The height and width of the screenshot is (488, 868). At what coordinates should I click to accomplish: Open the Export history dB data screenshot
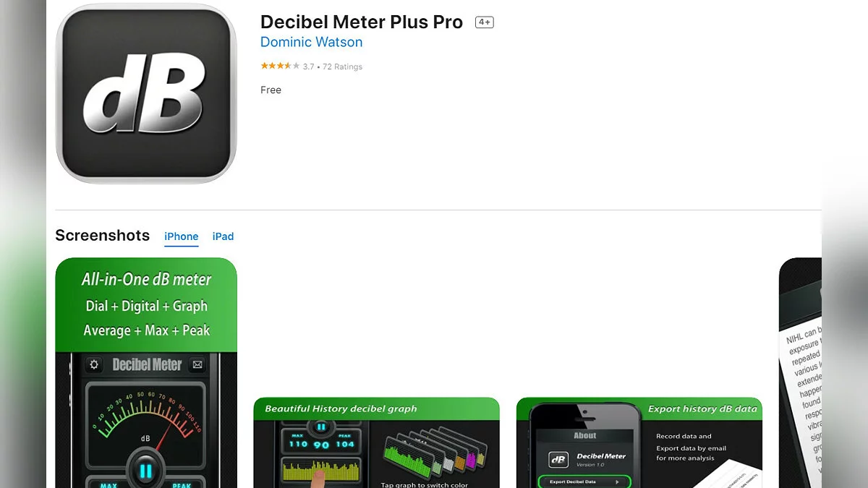639,442
